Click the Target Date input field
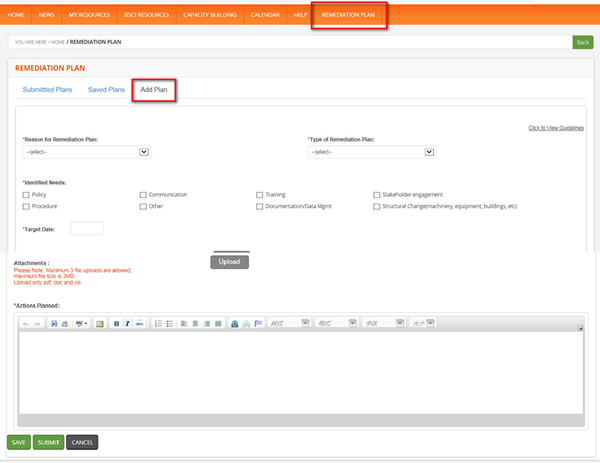The width and height of the screenshot is (600, 463). (86, 229)
